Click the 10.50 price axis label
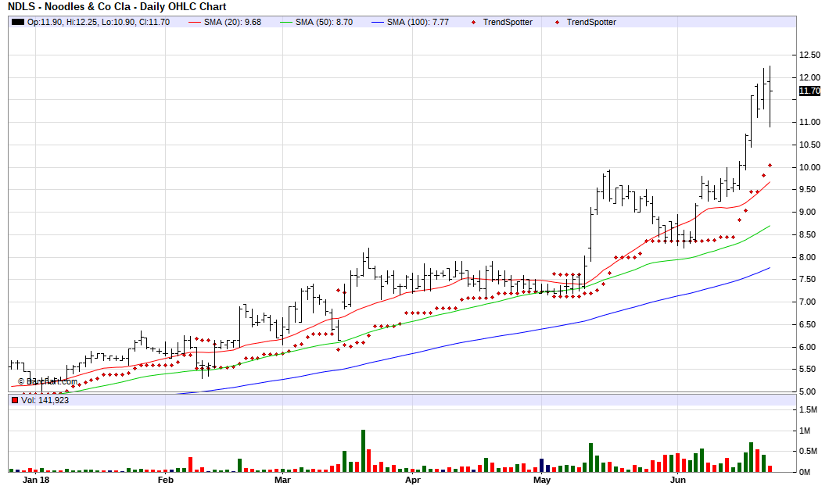The image size is (829, 504). click(x=809, y=145)
